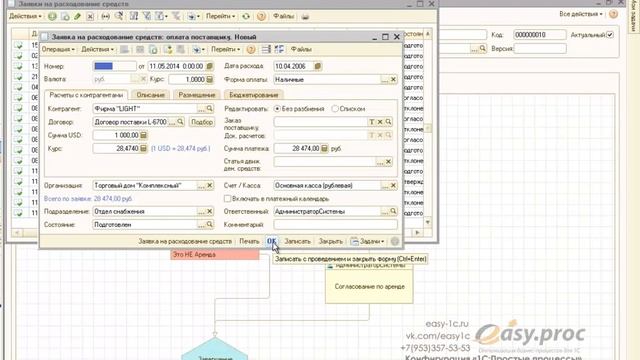640x360 pixels.
Task: Open Договор record with magnifier icon
Action: click(x=180, y=122)
